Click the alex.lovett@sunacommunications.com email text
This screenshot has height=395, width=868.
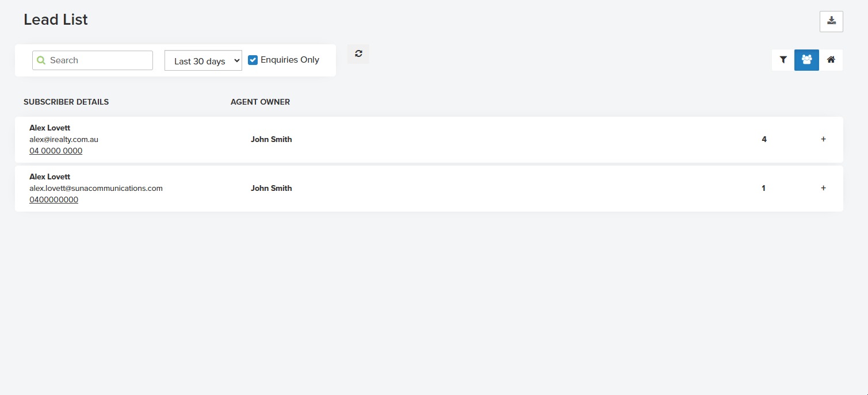click(96, 188)
